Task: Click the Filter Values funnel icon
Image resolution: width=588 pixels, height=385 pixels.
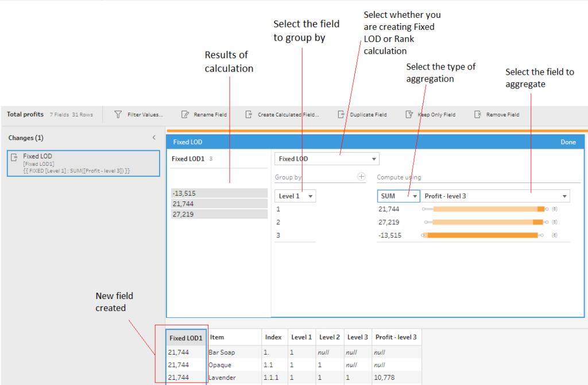Action: [x=118, y=115]
